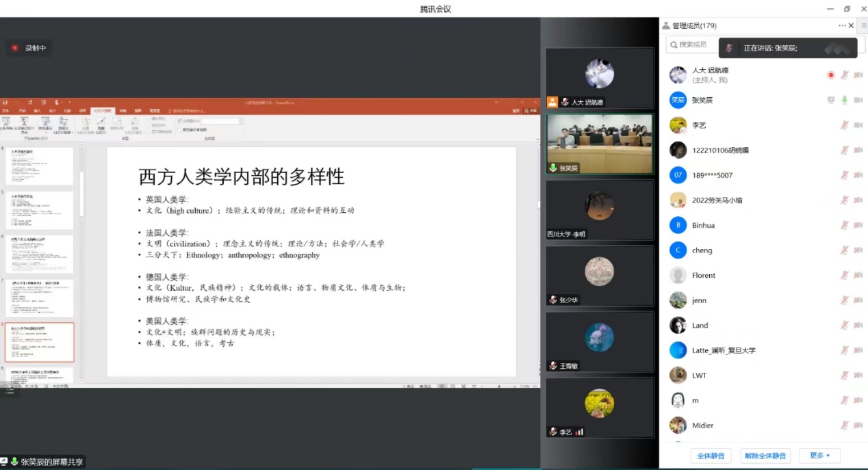Click the green microphone icon for 张笑辰
Screen dimensions: 868x470
tap(845, 100)
